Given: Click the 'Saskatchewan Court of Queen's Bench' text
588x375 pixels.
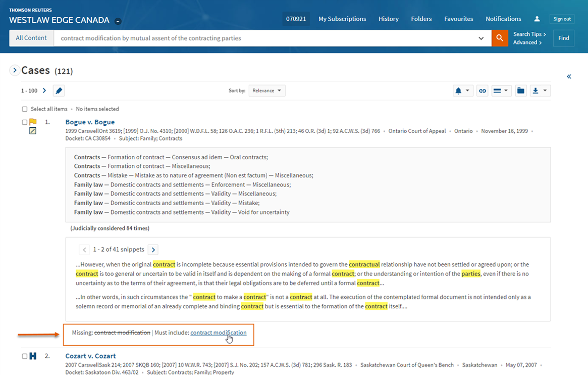Looking at the screenshot, I should (x=407, y=365).
